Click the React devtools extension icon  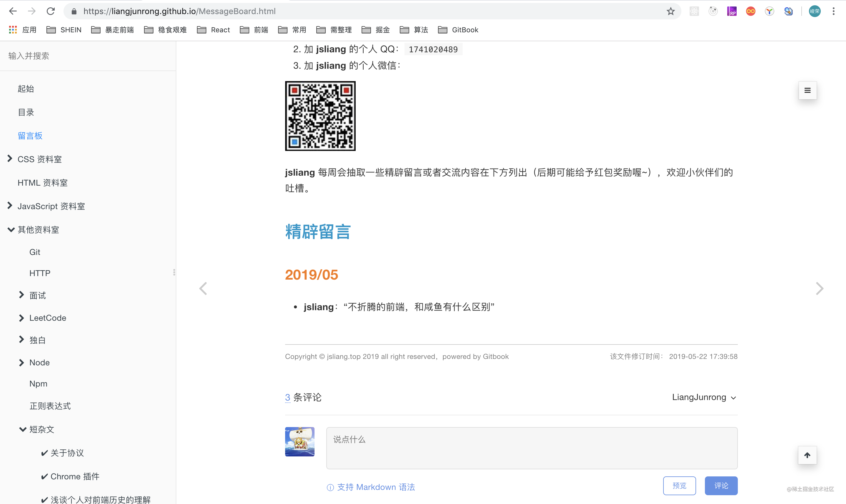[x=694, y=11]
